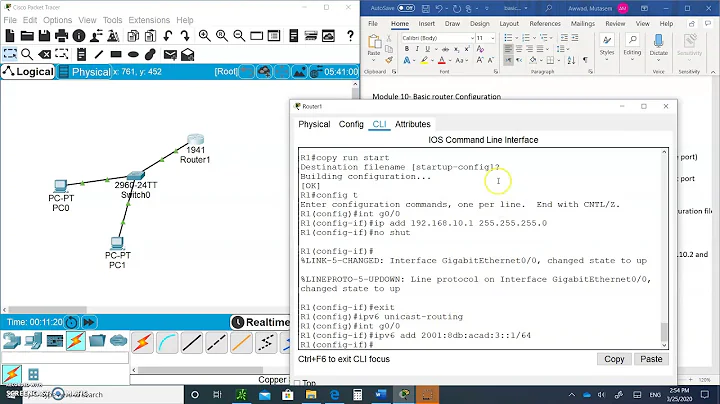The width and height of the screenshot is (720, 404).
Task: Click the red font color button
Action: 442,60
